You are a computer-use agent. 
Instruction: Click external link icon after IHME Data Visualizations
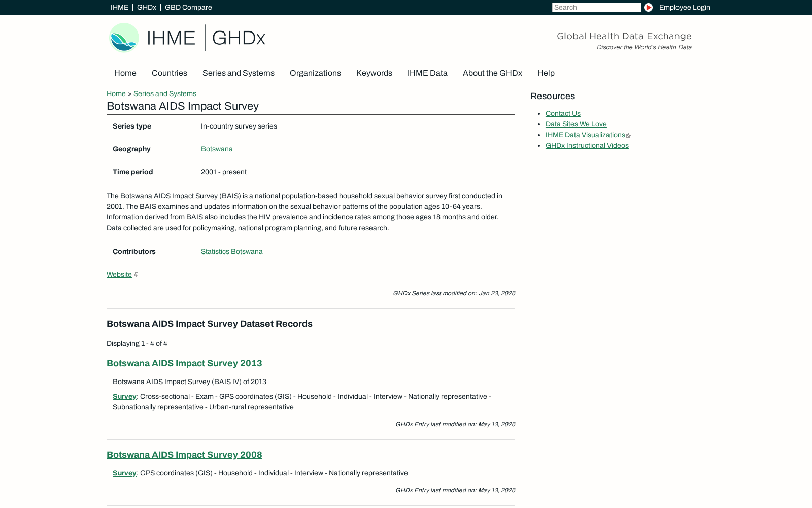(x=629, y=135)
